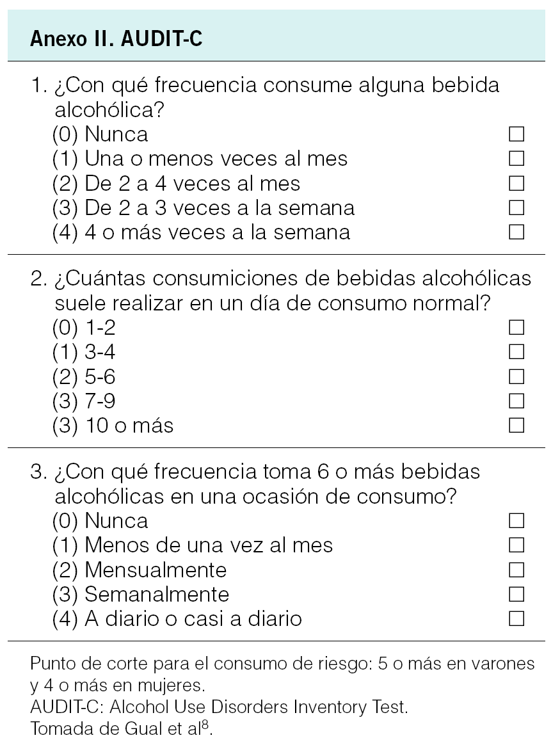Click the 'Tomada de Gual et al' reference

121,730
